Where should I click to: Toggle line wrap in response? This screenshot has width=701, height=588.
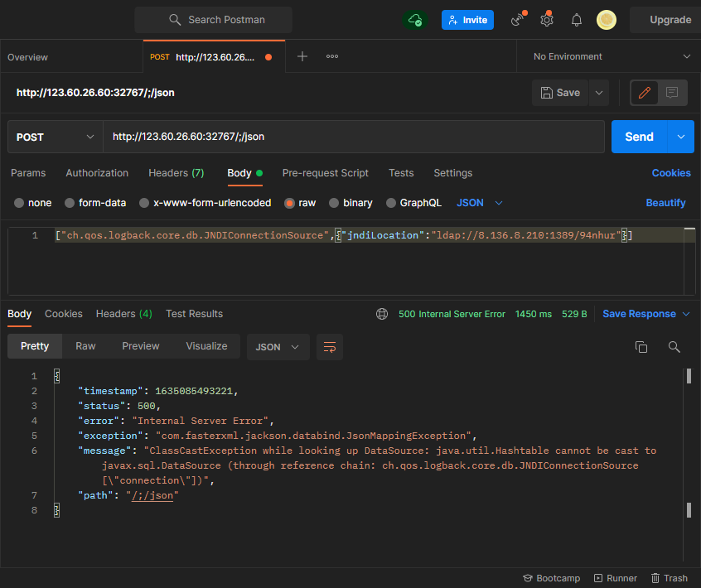(x=330, y=347)
